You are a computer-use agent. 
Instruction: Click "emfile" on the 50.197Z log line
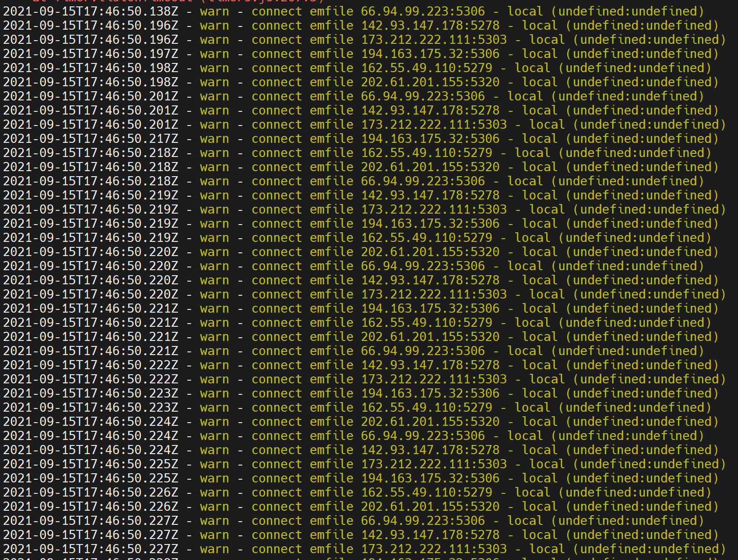(x=332, y=54)
